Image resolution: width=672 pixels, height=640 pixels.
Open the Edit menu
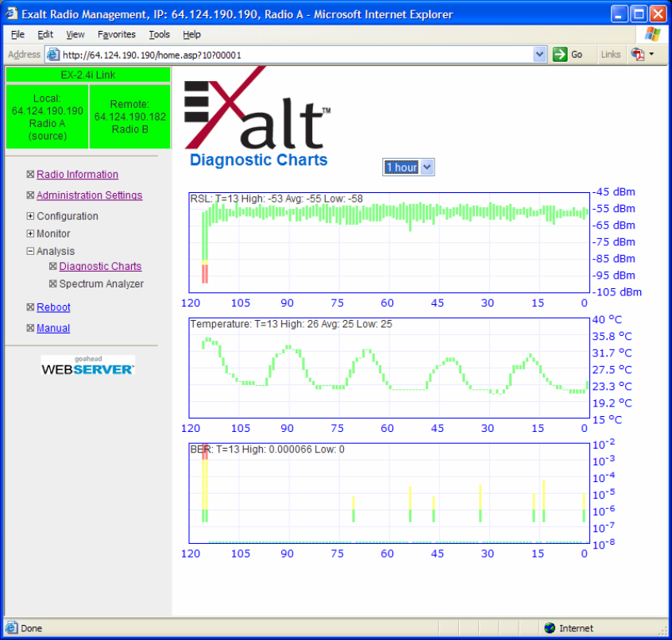[x=45, y=34]
